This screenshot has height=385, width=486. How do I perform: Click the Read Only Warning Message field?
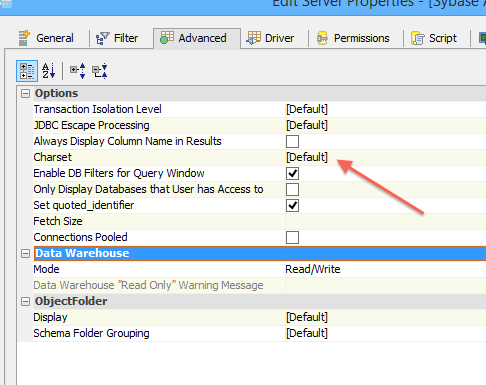click(x=386, y=285)
